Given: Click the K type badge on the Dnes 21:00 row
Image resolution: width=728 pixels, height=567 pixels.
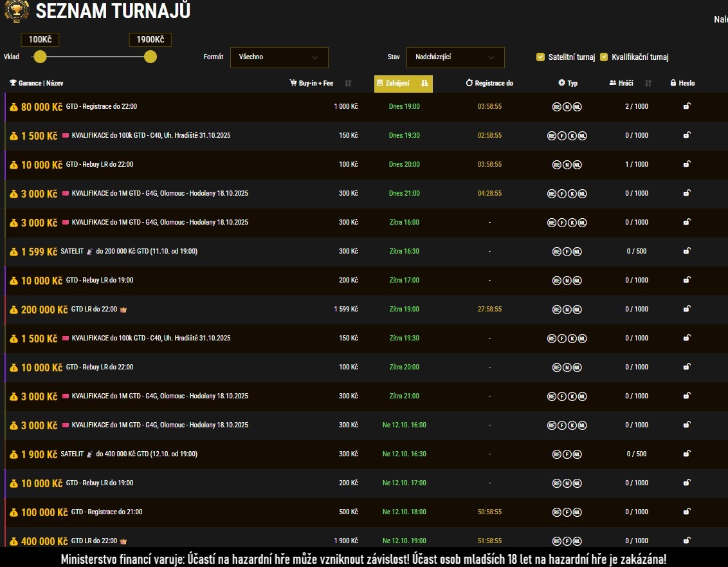Looking at the screenshot, I should [572, 194].
